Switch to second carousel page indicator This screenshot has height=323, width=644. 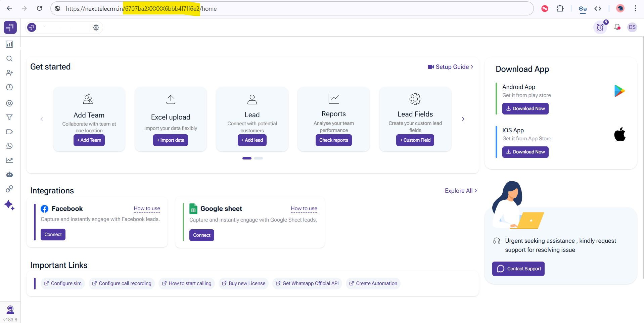tap(259, 158)
